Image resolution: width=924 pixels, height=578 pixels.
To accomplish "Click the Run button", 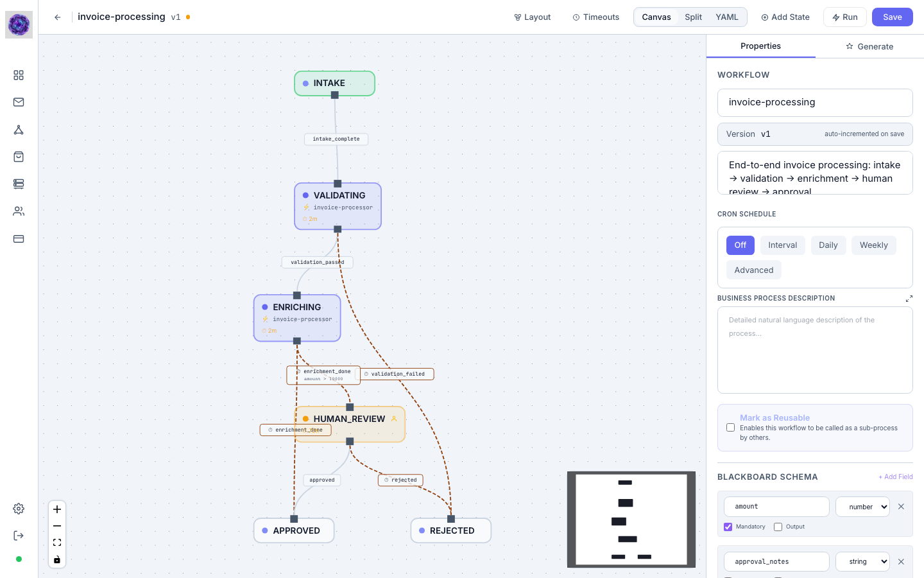I will coord(845,17).
